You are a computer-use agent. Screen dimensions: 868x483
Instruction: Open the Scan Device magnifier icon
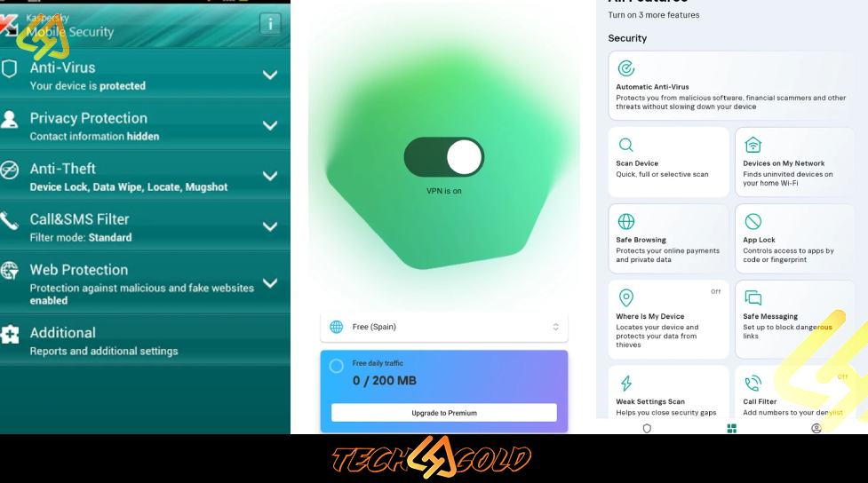click(x=626, y=145)
